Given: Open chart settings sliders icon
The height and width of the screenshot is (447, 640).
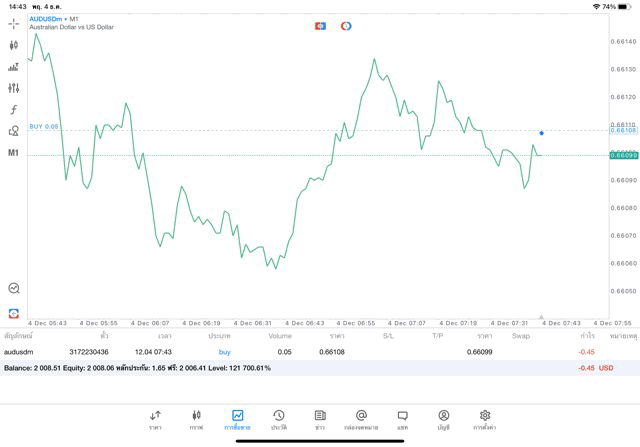Looking at the screenshot, I should [14, 88].
